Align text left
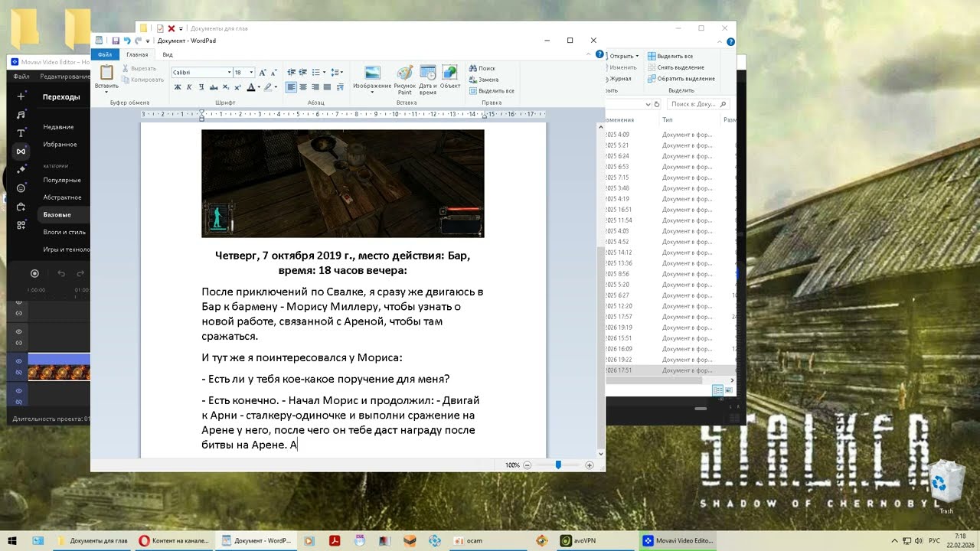Screen dimensions: 980x551 click(x=291, y=87)
